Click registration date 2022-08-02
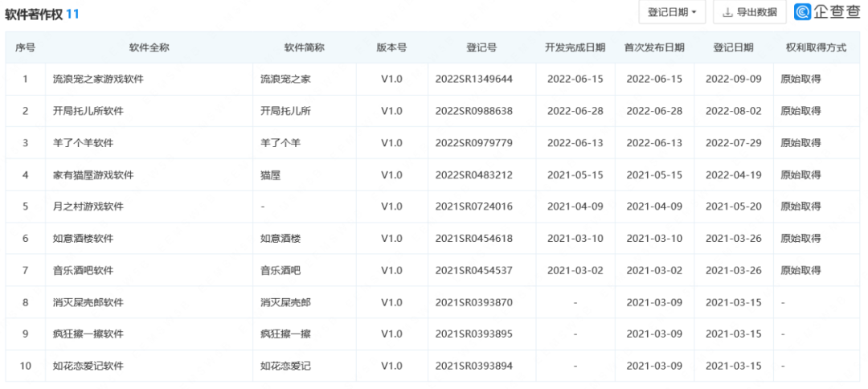The height and width of the screenshot is (389, 868). [x=734, y=111]
